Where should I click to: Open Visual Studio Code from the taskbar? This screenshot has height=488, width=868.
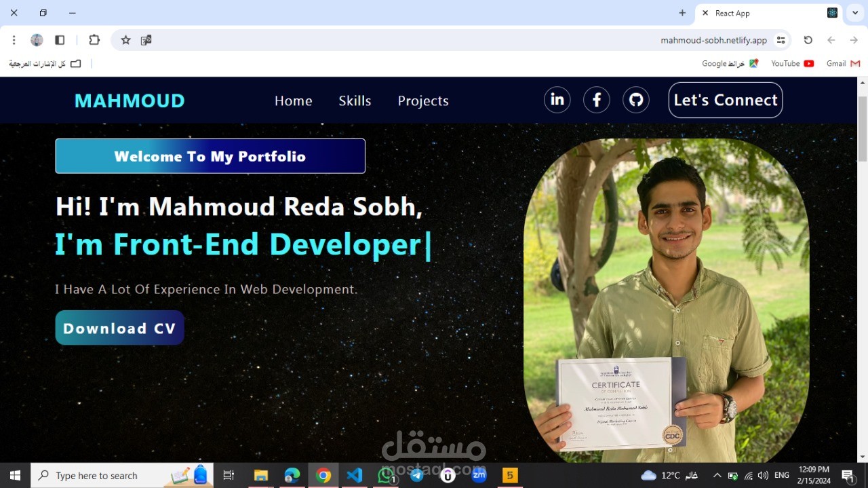tap(355, 475)
